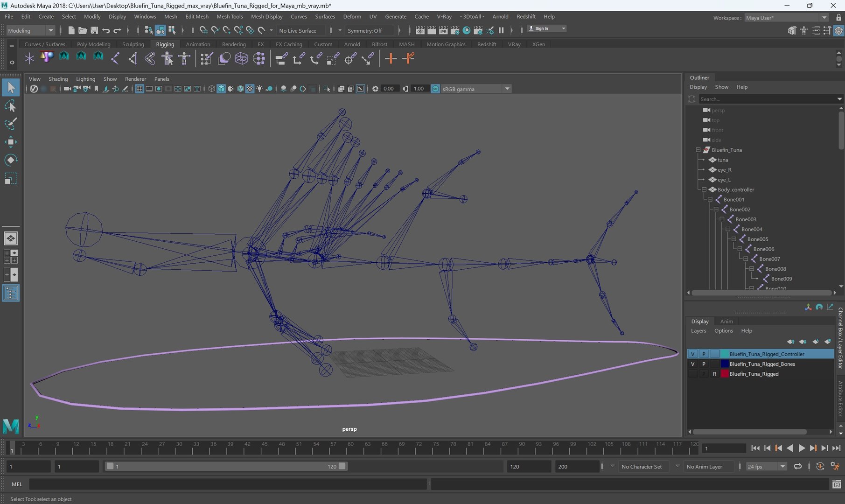Viewport: 845px width, 504px height.
Task: Select the Move tool in toolbox
Action: 10,142
